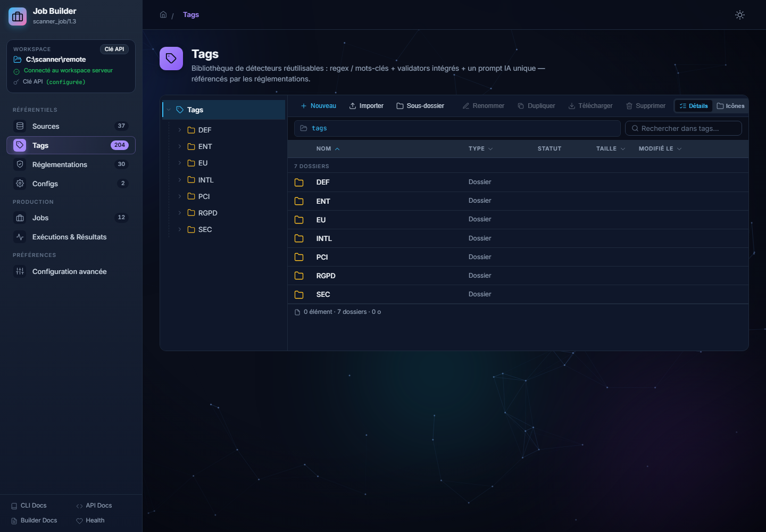This screenshot has width=766, height=532.
Task: Select the ENT row name in list
Action: coord(323,201)
